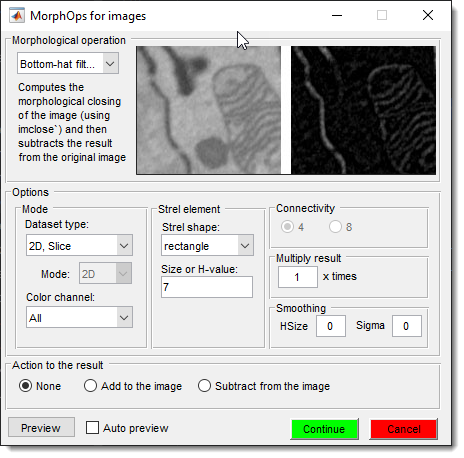Minimize the MorphOps window
Screen dimensions: 464x458
click(x=337, y=15)
